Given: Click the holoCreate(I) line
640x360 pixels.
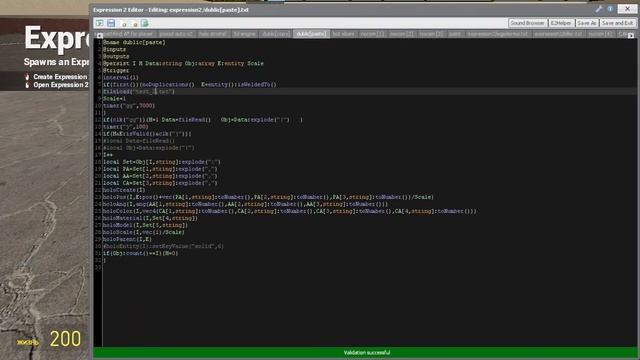Looking at the screenshot, I should click(x=124, y=190).
